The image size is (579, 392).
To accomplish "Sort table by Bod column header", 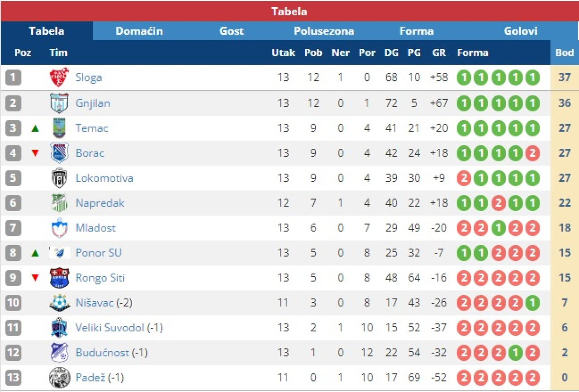I will [x=565, y=53].
